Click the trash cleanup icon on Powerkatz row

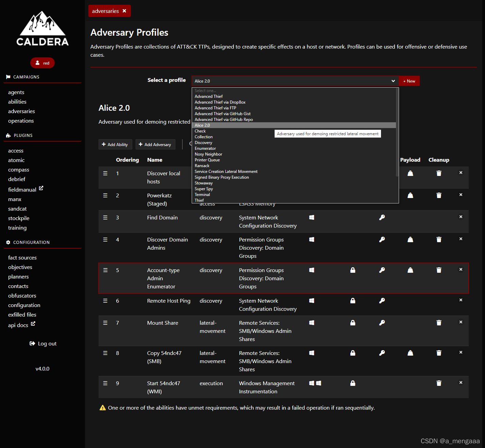(x=439, y=195)
